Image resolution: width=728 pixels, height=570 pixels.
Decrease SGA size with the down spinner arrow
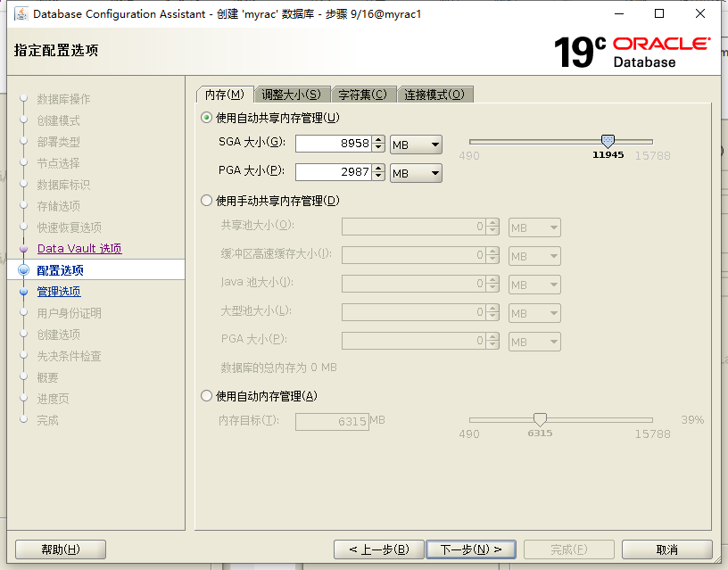tap(379, 147)
